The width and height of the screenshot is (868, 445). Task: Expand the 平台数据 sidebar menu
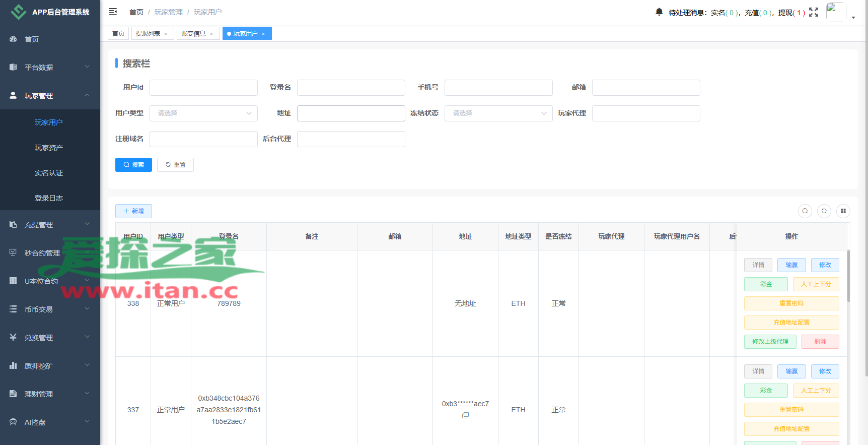point(50,67)
